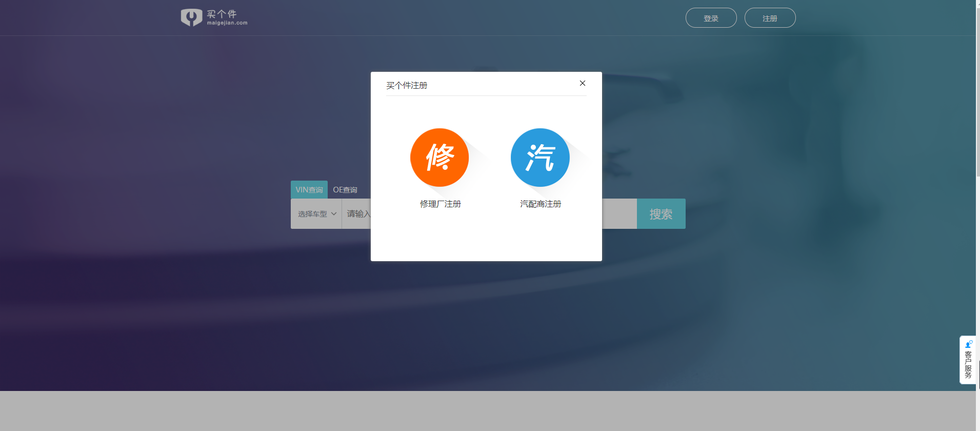Switch to the OE查询 tab
The image size is (980, 431).
tap(345, 190)
